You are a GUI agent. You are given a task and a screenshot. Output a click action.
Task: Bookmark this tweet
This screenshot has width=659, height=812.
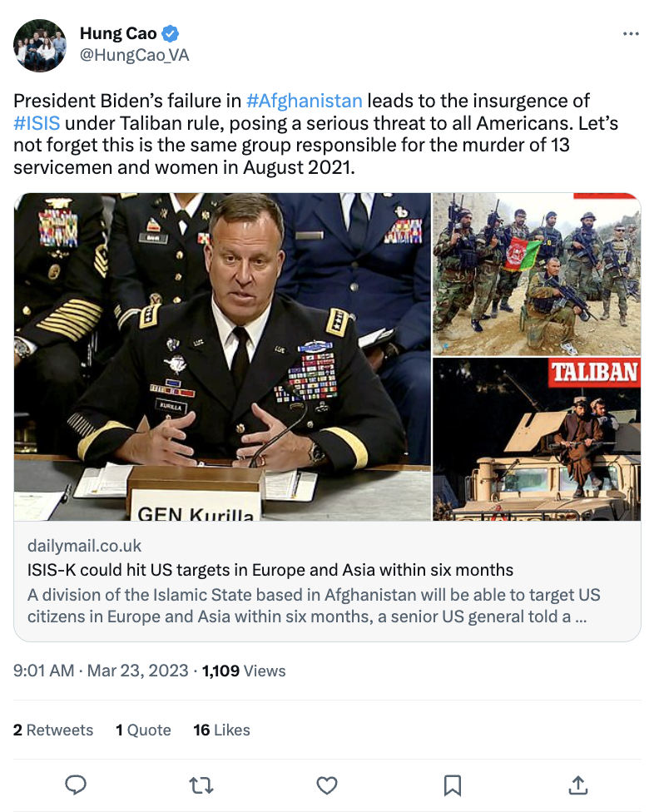453,785
